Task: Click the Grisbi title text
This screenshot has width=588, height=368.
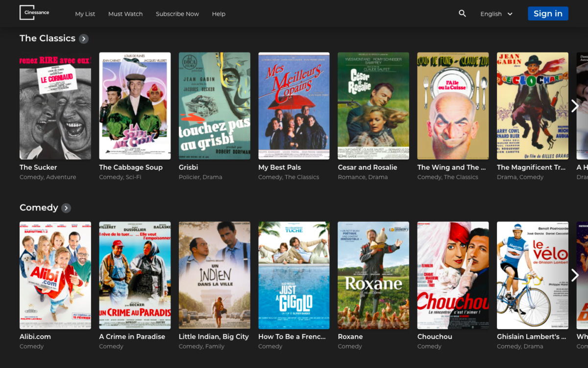Action: (189, 167)
